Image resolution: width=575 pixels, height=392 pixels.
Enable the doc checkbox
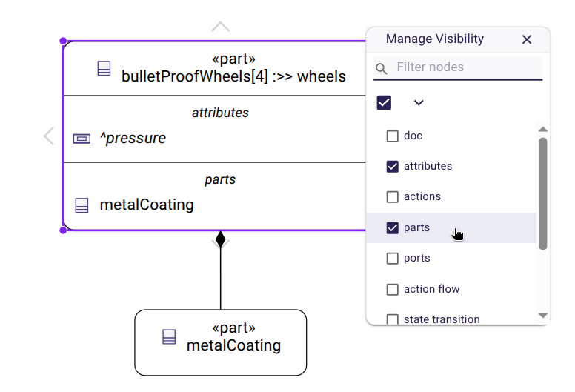(x=393, y=136)
